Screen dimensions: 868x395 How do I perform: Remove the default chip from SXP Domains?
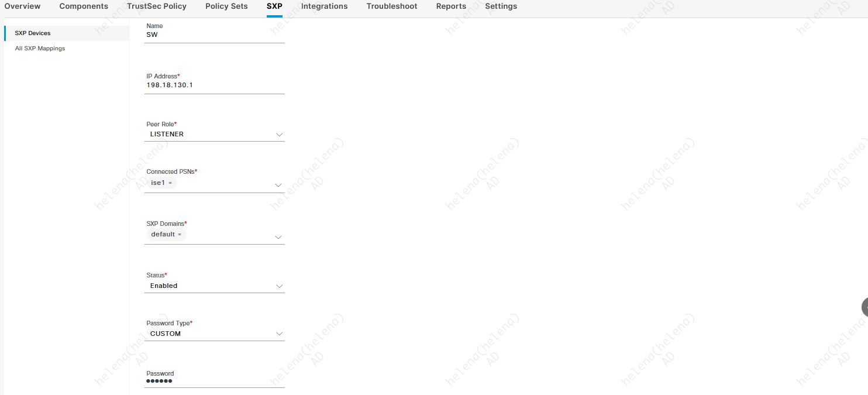point(180,235)
